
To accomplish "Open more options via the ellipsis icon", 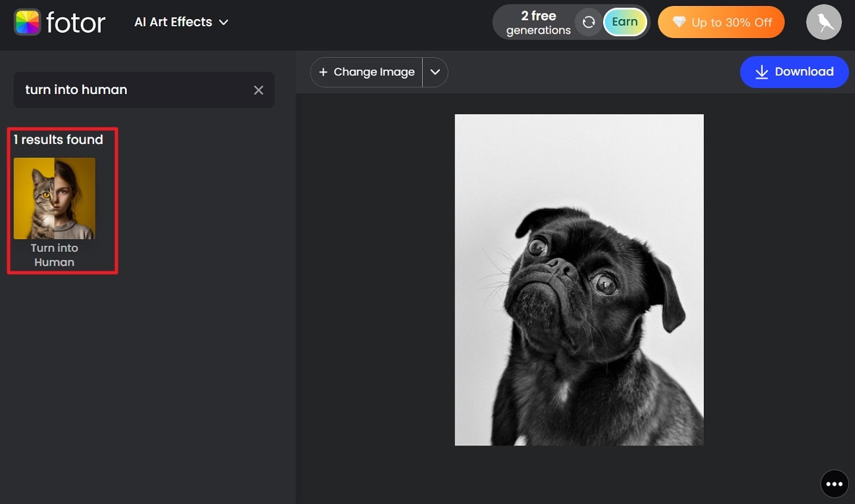I will click(834, 484).
